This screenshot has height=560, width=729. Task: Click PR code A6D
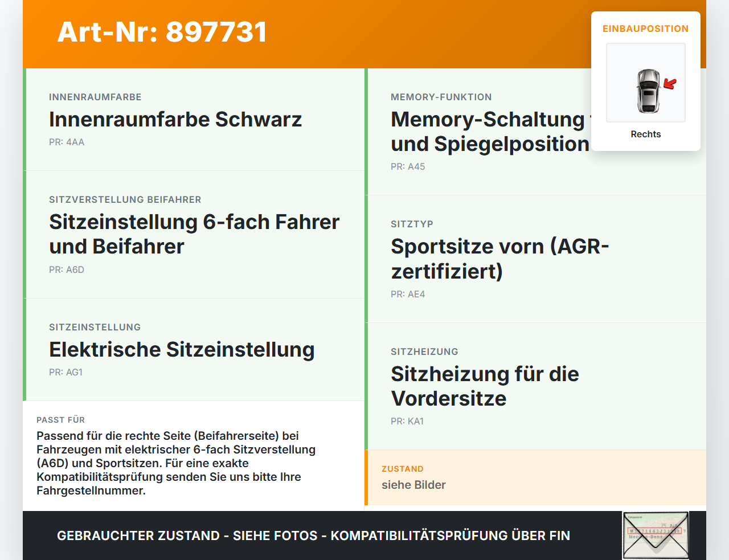point(67,269)
